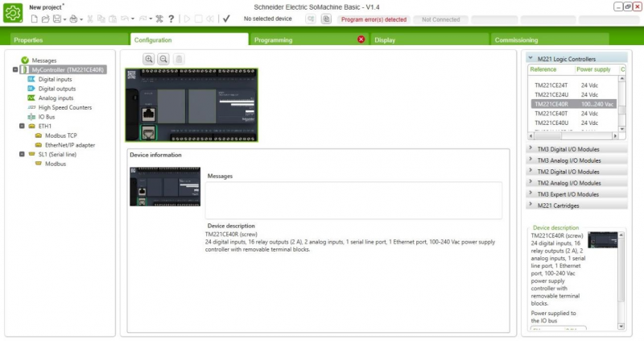Open Analog inputs configuration
This screenshot has width=644, height=341.
click(x=56, y=98)
